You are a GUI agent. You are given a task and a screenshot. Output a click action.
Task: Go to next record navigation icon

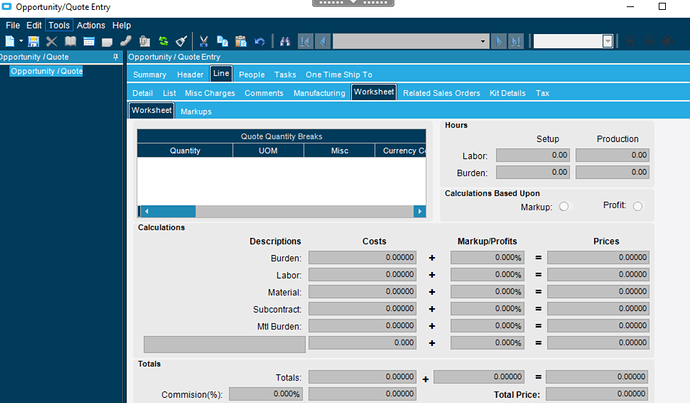pyautogui.click(x=499, y=42)
